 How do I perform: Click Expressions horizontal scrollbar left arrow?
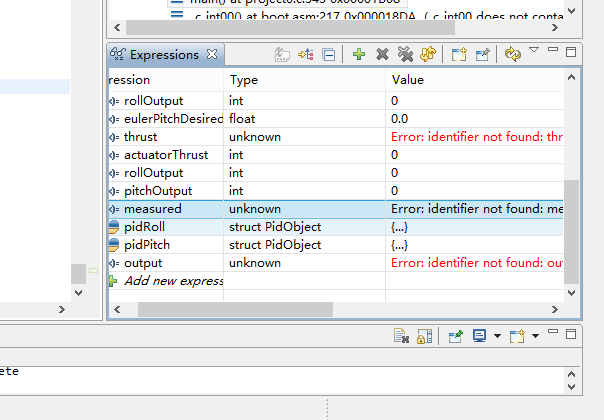click(117, 309)
